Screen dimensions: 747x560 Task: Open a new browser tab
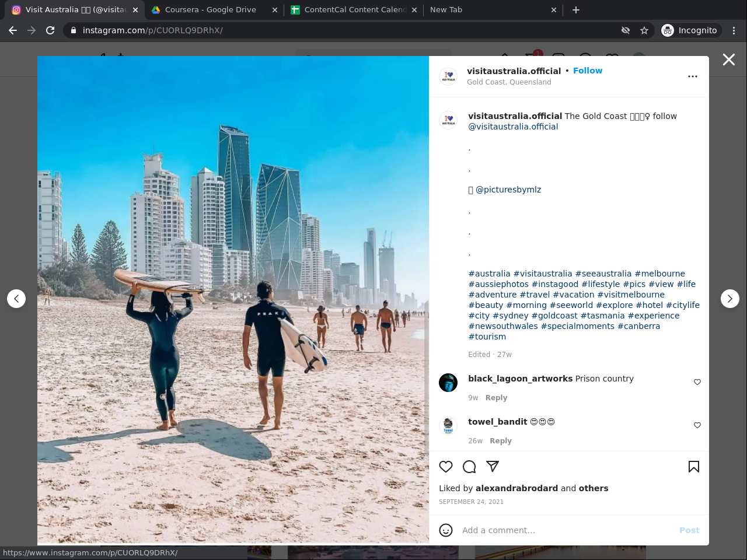pos(576,10)
